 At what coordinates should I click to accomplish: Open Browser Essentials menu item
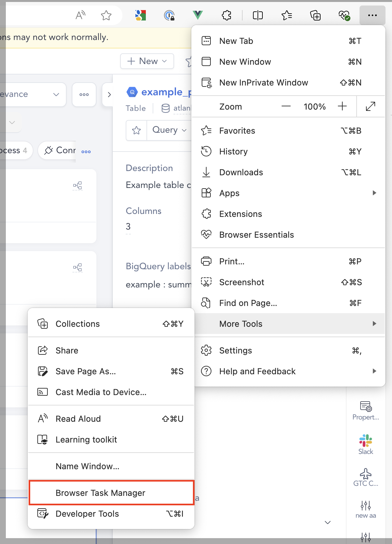288,235
